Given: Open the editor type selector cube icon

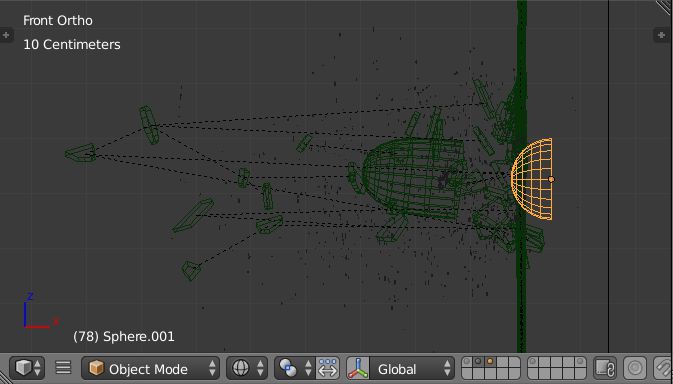Looking at the screenshot, I should (x=27, y=368).
